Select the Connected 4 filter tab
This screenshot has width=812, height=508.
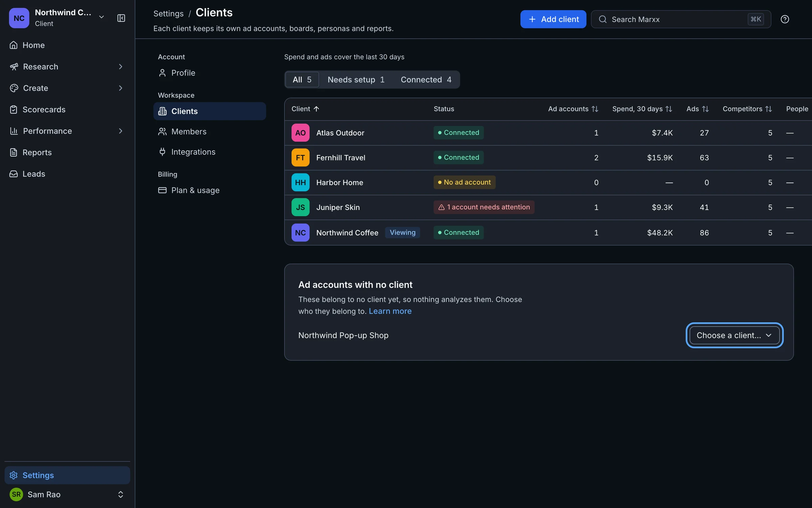(426, 80)
